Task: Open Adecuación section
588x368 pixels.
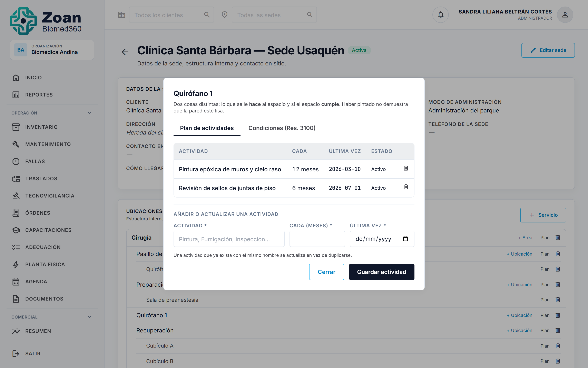Action: (52, 247)
